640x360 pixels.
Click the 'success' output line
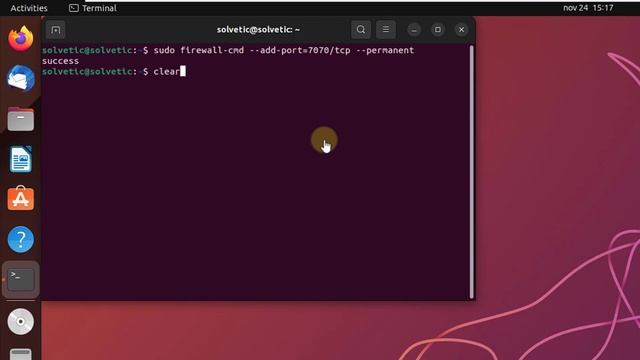coord(60,61)
